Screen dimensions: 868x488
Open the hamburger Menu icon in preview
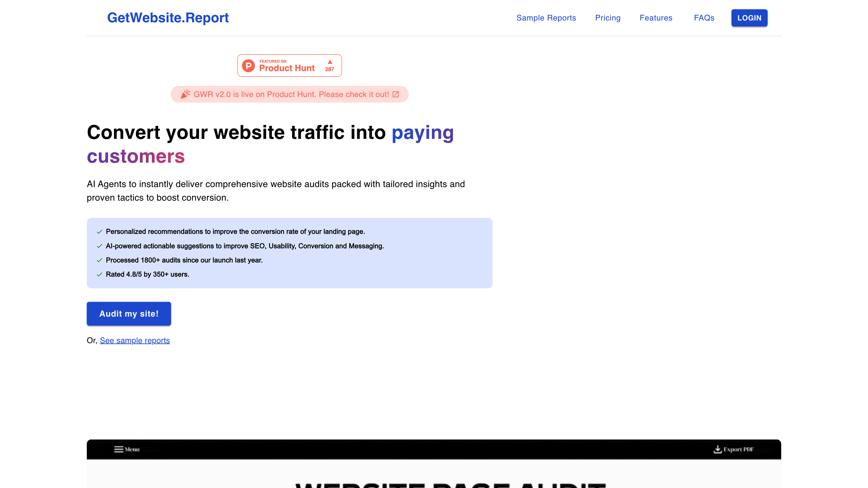(119, 449)
